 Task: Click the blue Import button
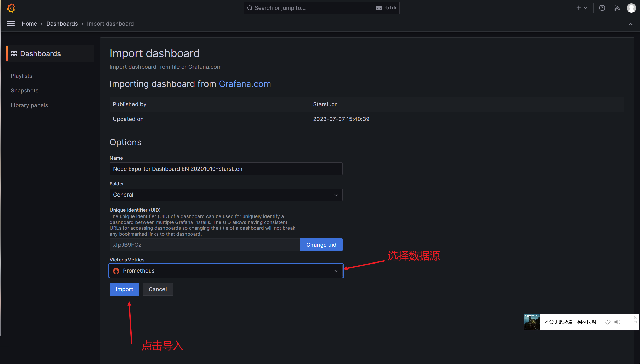coord(124,289)
